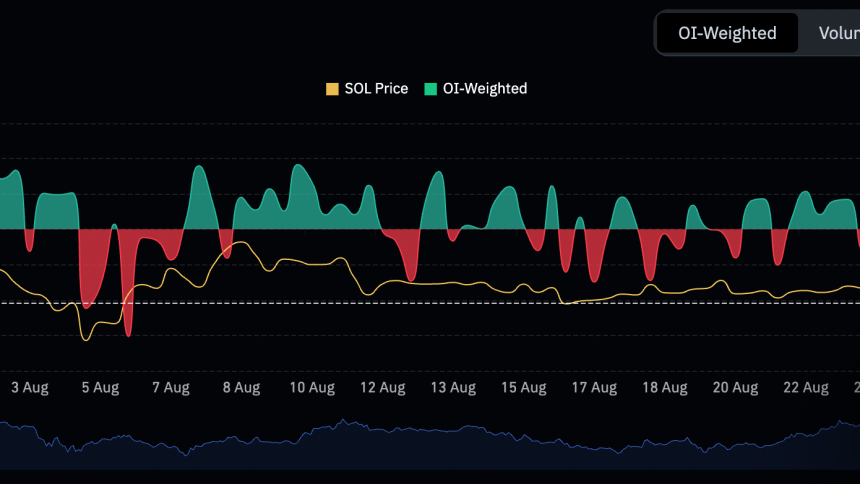
Task: Click the 13 Aug axis label
Action: 453,387
